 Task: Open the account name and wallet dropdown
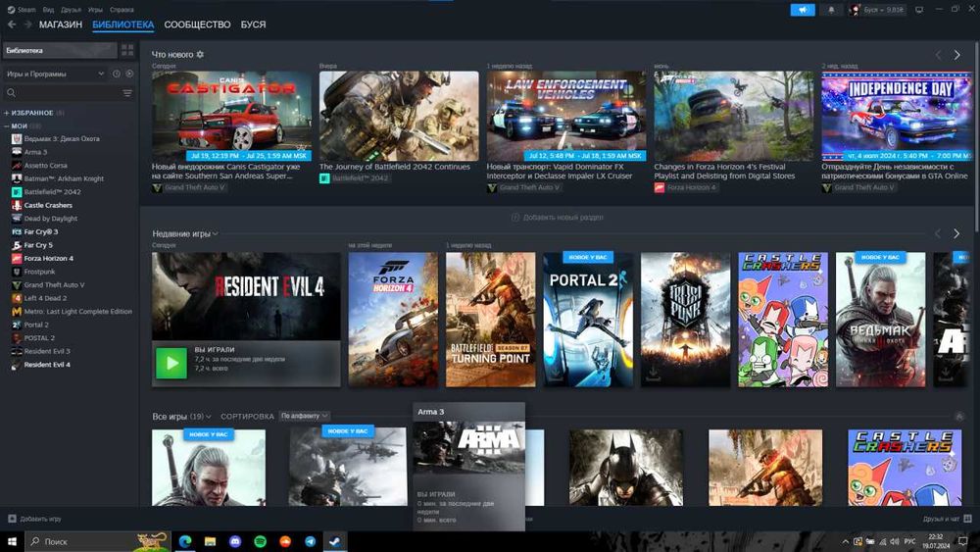[x=877, y=10]
